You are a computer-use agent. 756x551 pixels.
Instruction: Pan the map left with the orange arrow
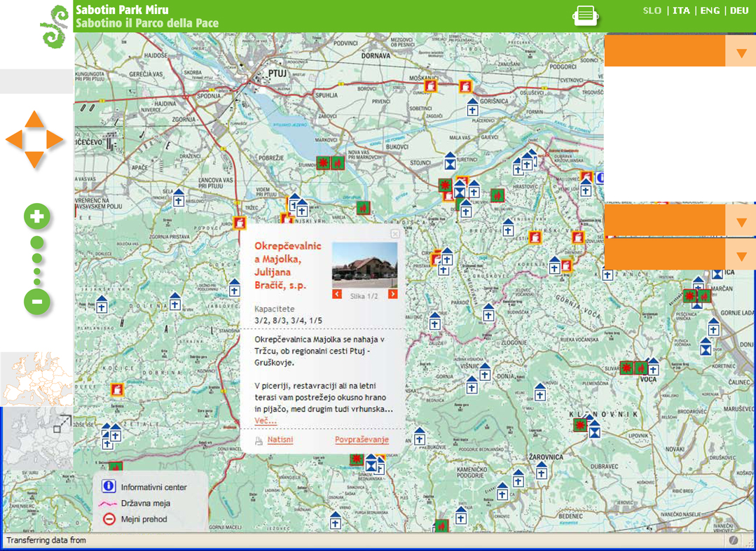click(14, 140)
